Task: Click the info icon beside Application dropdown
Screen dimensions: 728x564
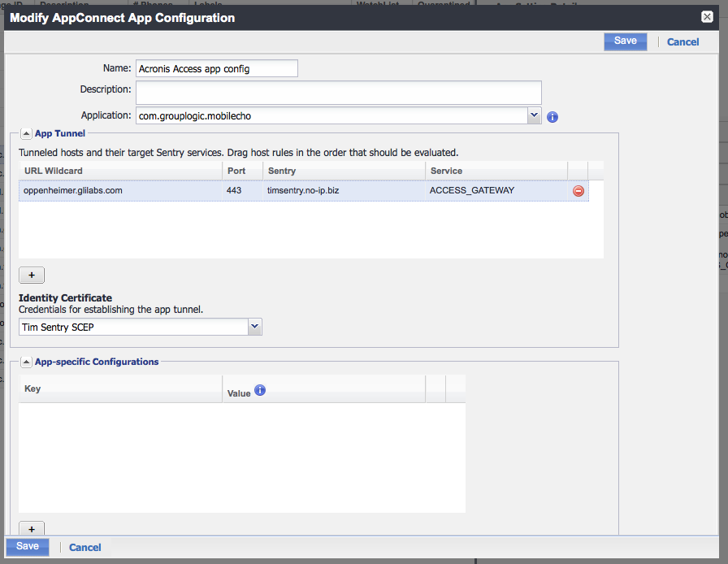Action: pyautogui.click(x=552, y=116)
